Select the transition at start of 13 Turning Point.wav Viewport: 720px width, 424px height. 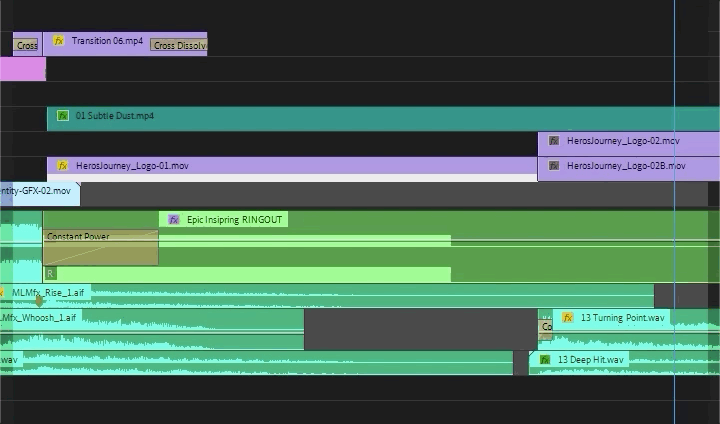tap(545, 327)
